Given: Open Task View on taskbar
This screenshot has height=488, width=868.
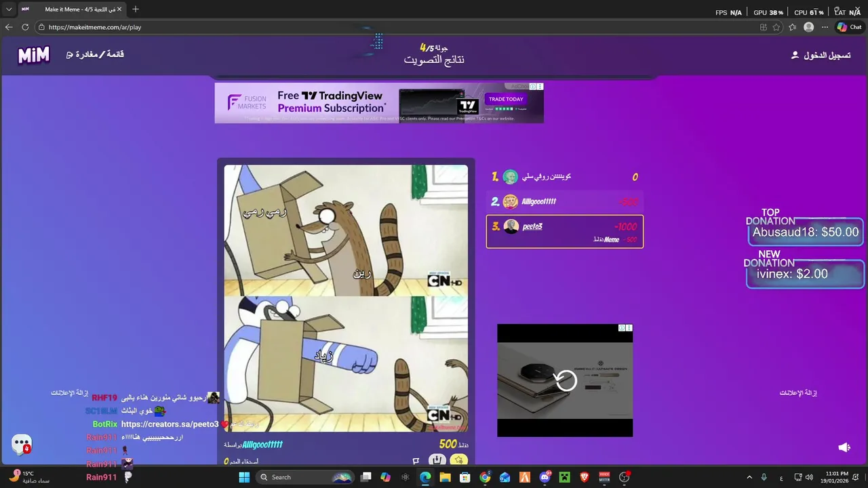Looking at the screenshot, I should tap(366, 477).
